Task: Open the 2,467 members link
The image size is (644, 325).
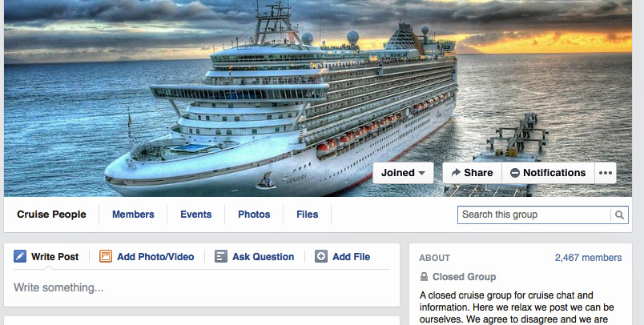Action: (588, 258)
